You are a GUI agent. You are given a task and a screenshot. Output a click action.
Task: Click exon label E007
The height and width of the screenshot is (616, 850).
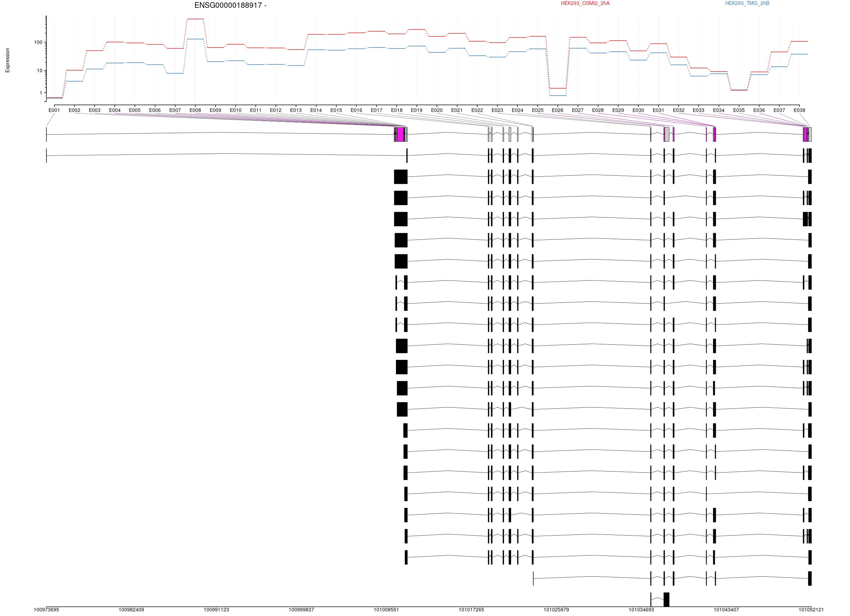(x=175, y=110)
